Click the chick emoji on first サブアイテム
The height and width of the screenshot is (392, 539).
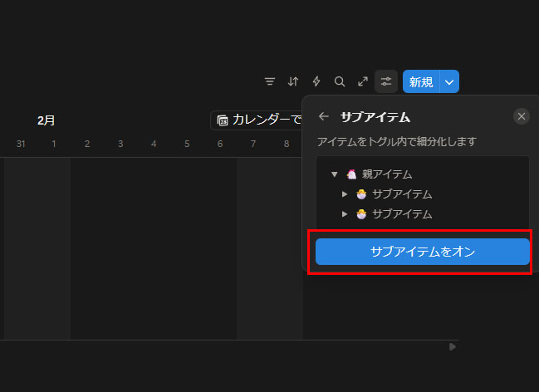coord(361,194)
